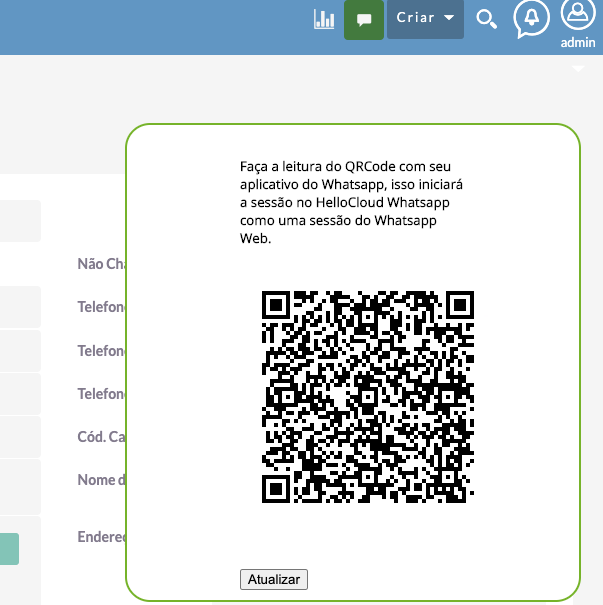Screen dimensions: 603x605
Task: Click the Nome d... field label
Action: click(101, 480)
